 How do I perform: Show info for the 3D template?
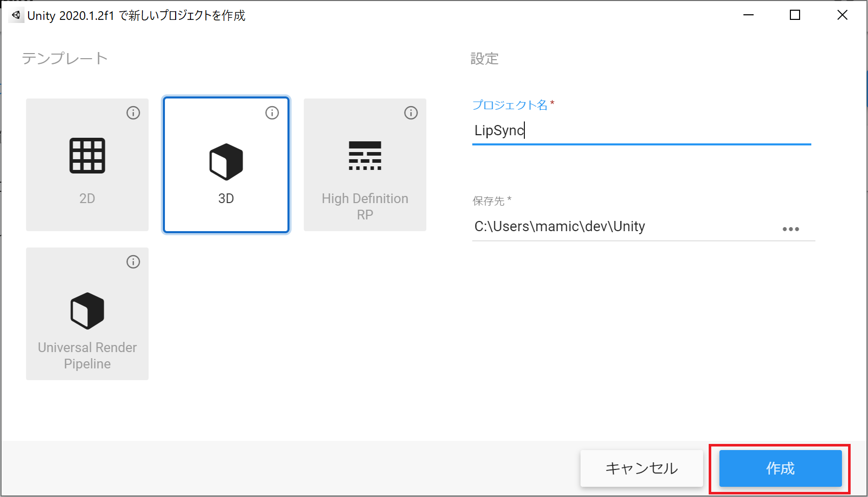coord(272,113)
